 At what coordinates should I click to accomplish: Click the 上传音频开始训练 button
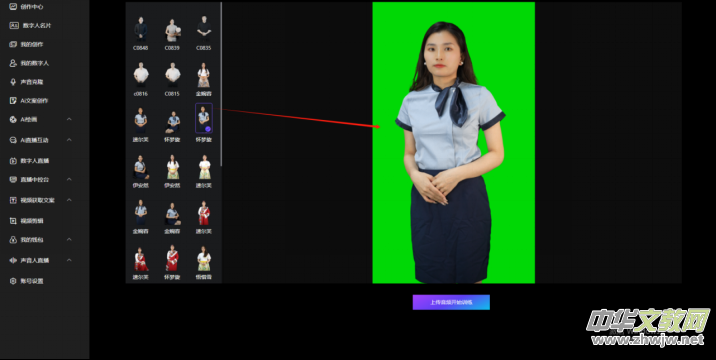pyautogui.click(x=451, y=302)
